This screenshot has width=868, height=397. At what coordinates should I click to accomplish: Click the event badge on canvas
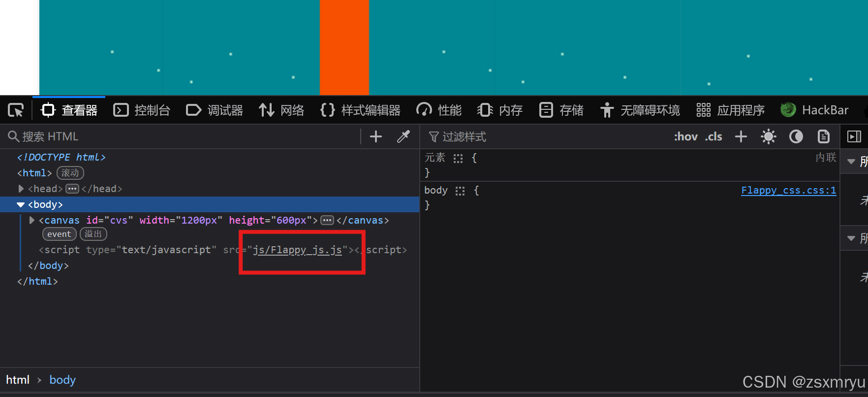(x=59, y=234)
